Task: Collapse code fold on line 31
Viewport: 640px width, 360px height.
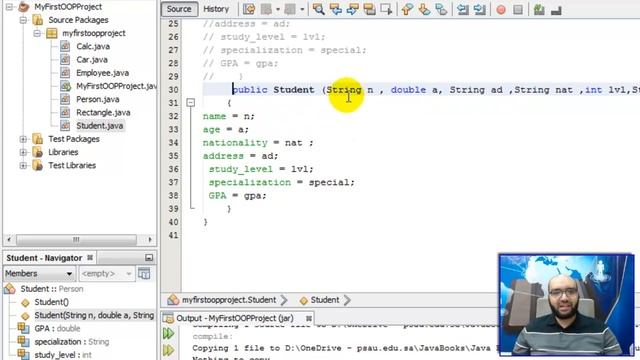Action: click(x=191, y=102)
